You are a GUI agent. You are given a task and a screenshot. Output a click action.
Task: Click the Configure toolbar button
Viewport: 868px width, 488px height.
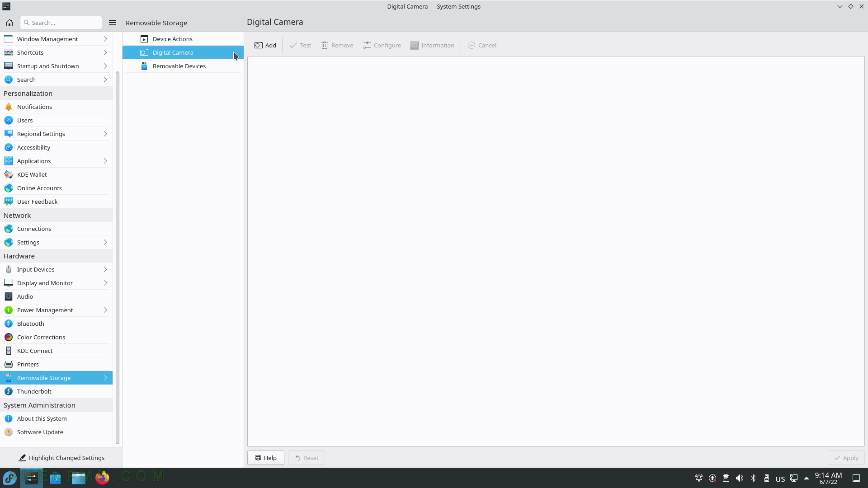tap(382, 45)
